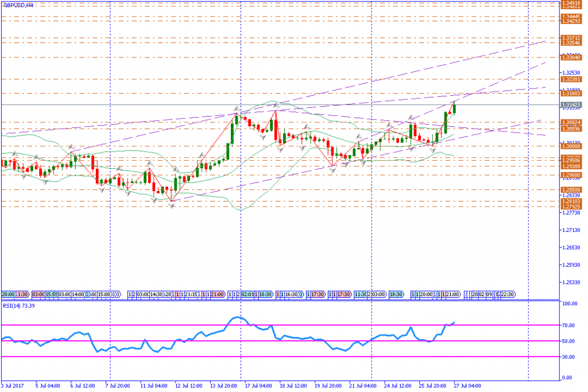The width and height of the screenshot is (588, 392).
Task: Select the 1.30000 price level label
Action: pyautogui.click(x=571, y=146)
